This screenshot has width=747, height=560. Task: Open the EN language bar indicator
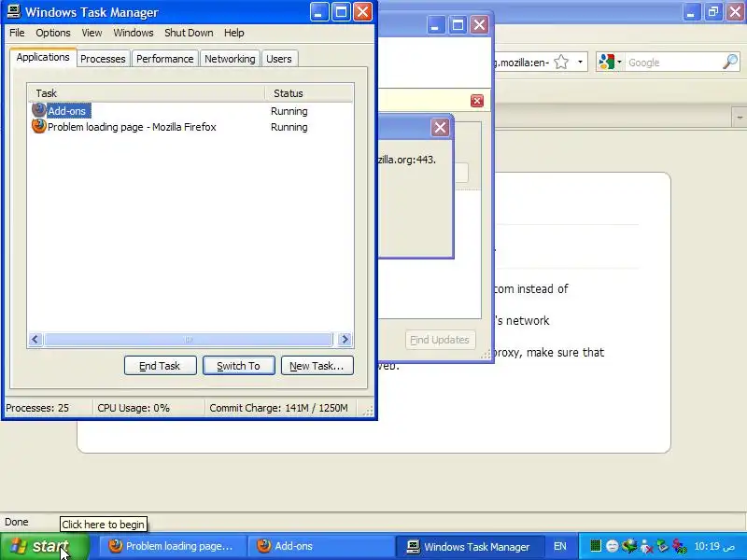coord(559,546)
